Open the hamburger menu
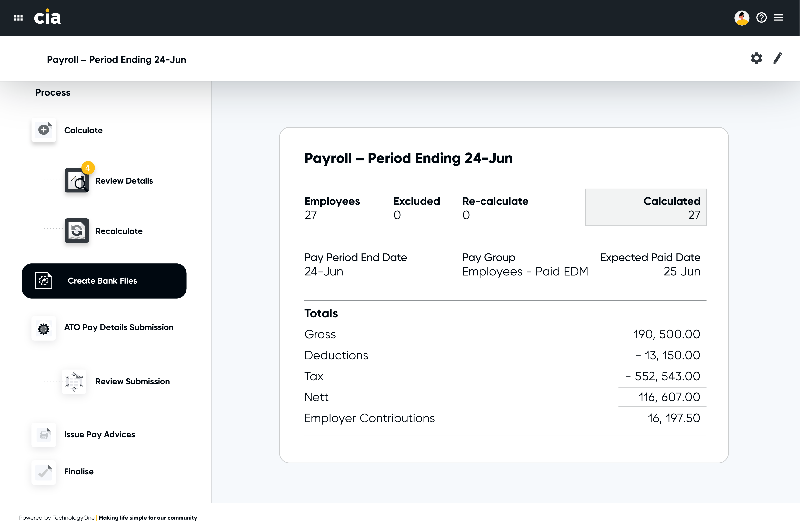 pos(779,18)
